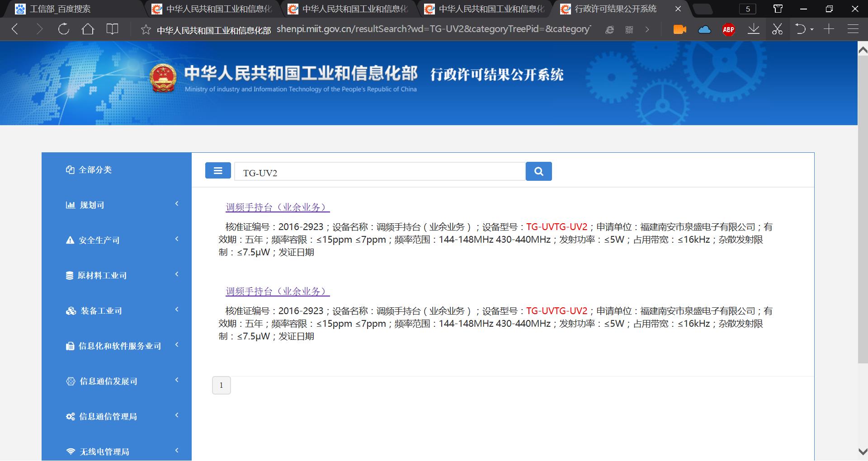The width and height of the screenshot is (868, 461).
Task: Go to results page 1
Action: pos(222,386)
